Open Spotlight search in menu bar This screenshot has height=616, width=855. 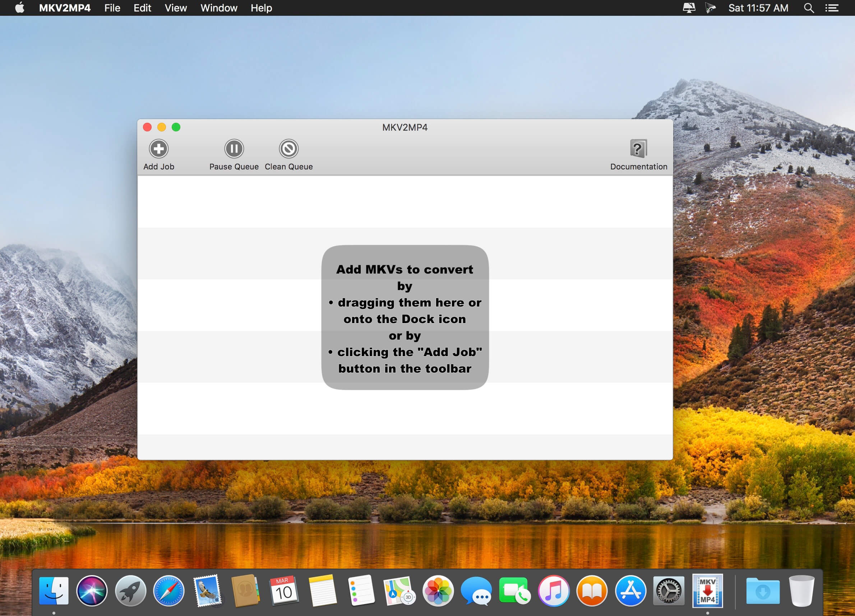pyautogui.click(x=808, y=8)
